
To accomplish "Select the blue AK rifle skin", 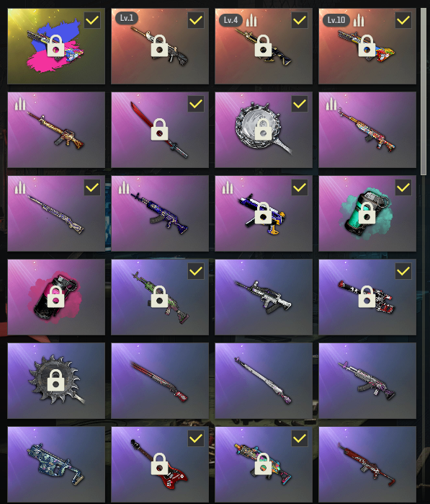I will point(160,213).
